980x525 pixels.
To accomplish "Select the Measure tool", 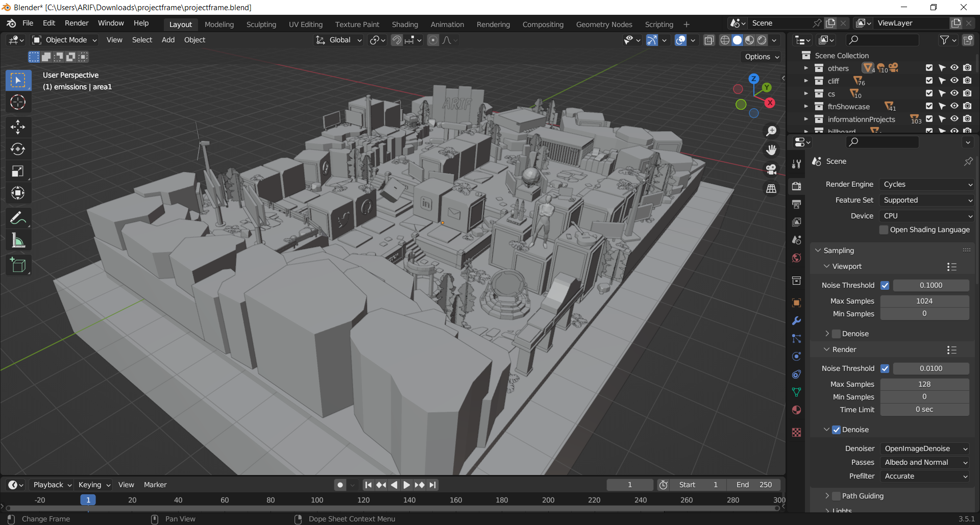I will [18, 240].
